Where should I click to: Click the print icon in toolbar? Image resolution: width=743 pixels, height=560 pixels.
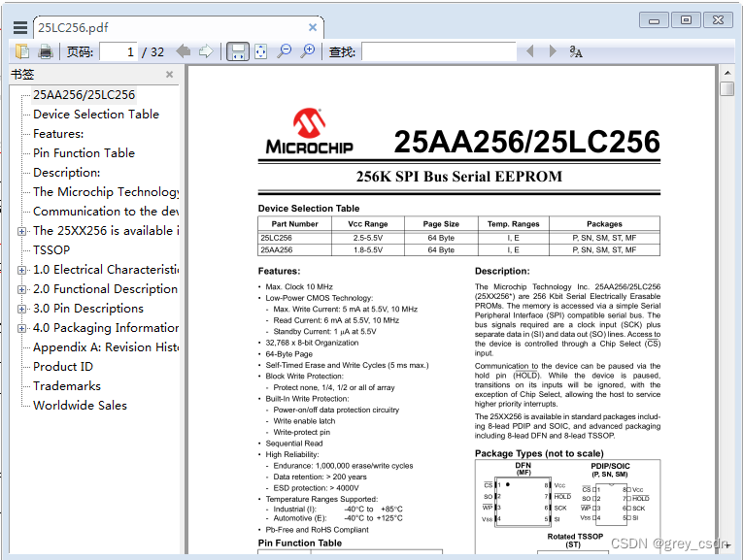(46, 51)
